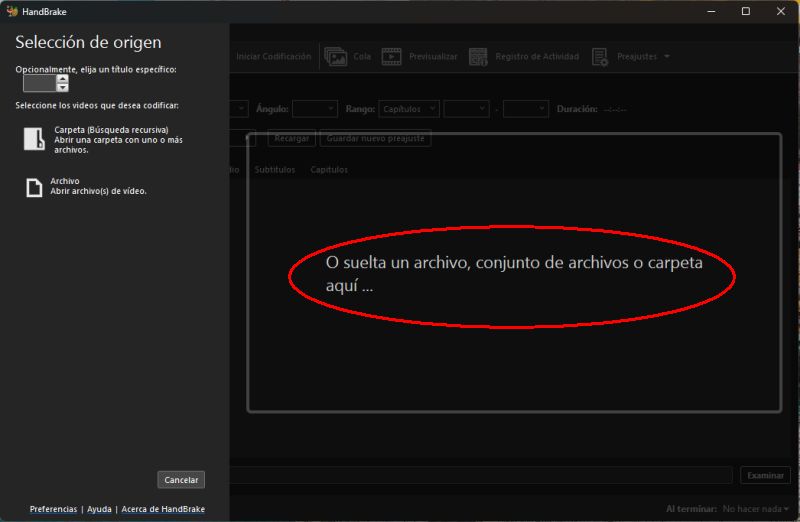Click the Preajustes list icon
The height and width of the screenshot is (522, 800).
pos(600,57)
